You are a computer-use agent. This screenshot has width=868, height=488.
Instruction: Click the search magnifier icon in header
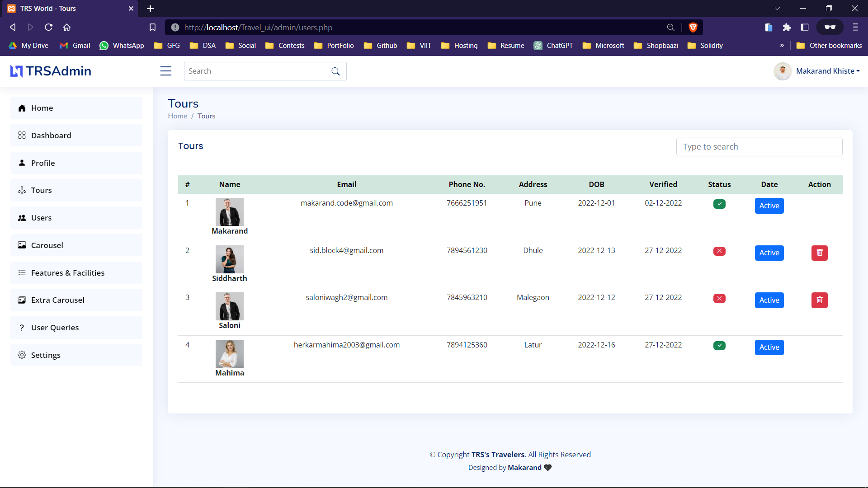coord(335,71)
